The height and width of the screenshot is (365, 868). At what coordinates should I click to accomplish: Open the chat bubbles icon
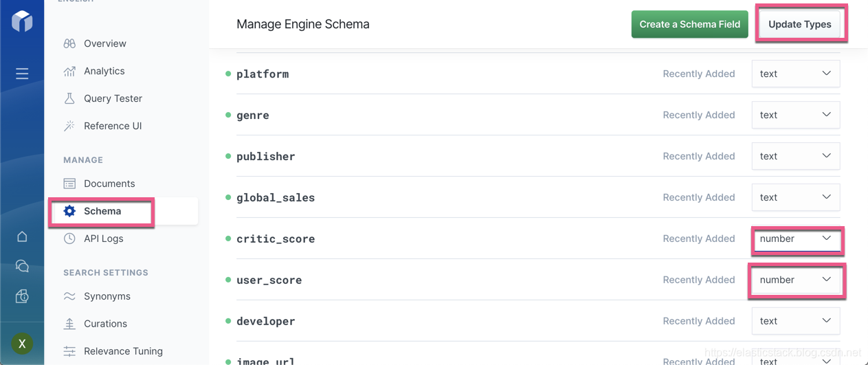click(22, 266)
